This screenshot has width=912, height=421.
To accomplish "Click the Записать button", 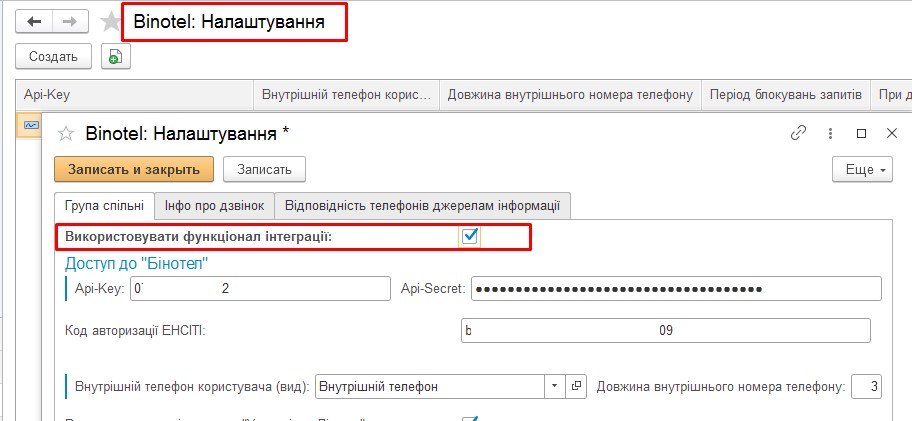I will point(264,170).
